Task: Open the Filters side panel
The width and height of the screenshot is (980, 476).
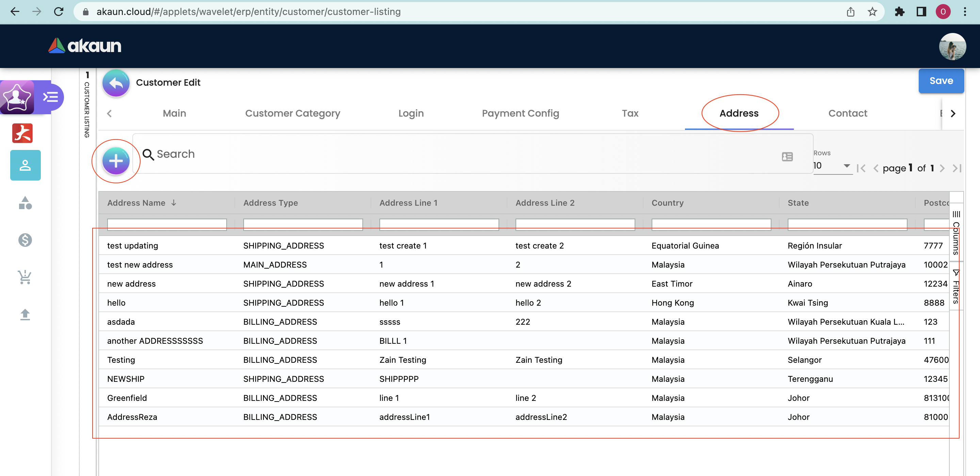Action: [956, 287]
